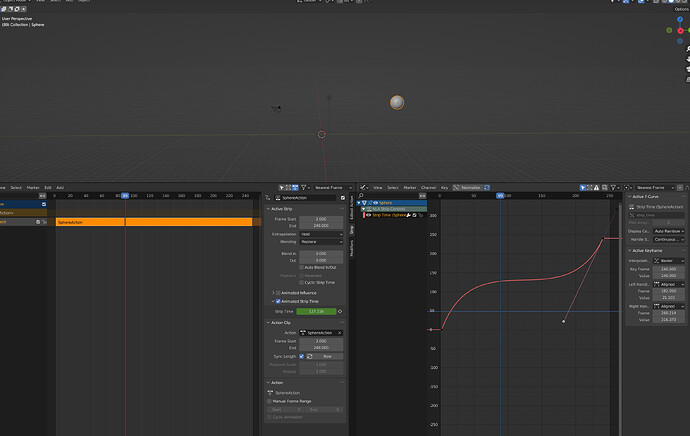This screenshot has height=436, width=690.
Task: Toggle the Sphere channel eye icon
Action: [375, 203]
